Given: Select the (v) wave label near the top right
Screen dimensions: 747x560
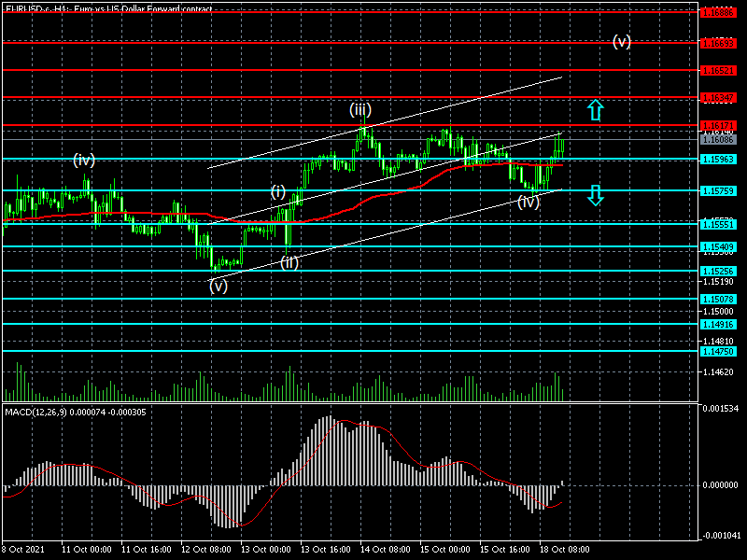Looking at the screenshot, I should [x=622, y=41].
